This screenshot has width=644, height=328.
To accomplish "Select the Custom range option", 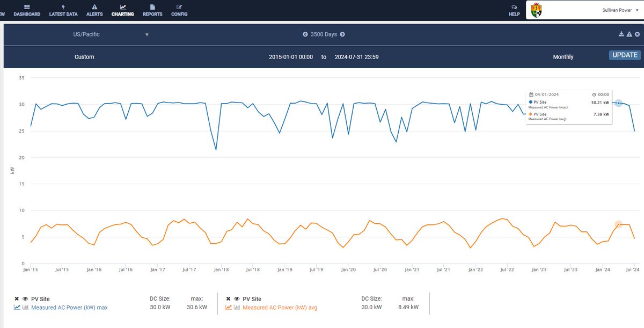I will [84, 57].
